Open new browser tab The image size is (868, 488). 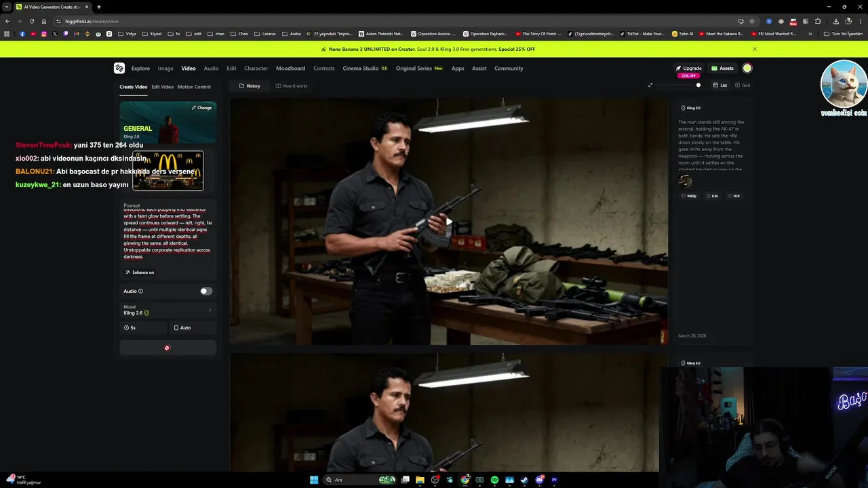(98, 7)
